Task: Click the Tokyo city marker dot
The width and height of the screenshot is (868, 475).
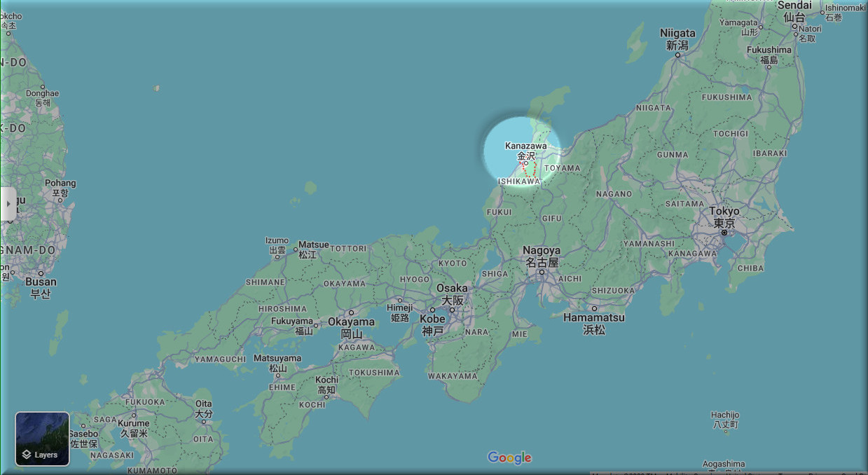Action: click(724, 232)
